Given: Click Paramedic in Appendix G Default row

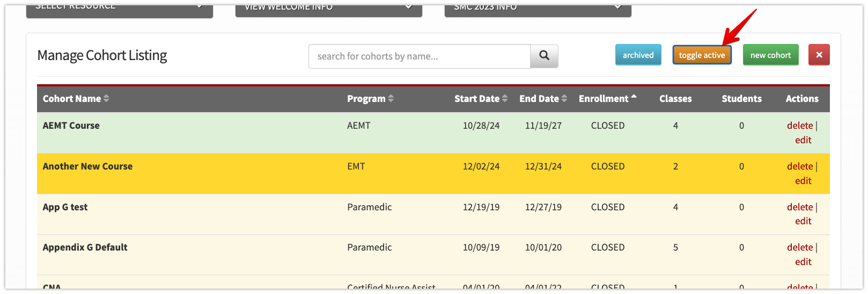Looking at the screenshot, I should pyautogui.click(x=370, y=247).
